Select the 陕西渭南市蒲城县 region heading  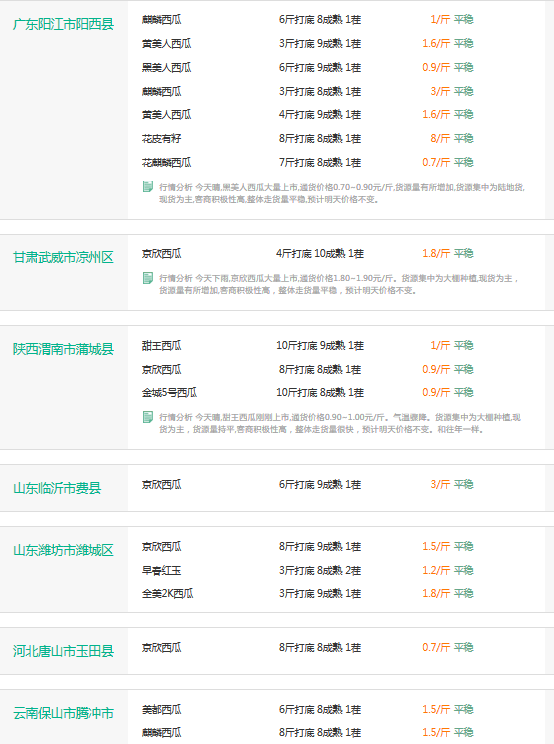click(64, 349)
